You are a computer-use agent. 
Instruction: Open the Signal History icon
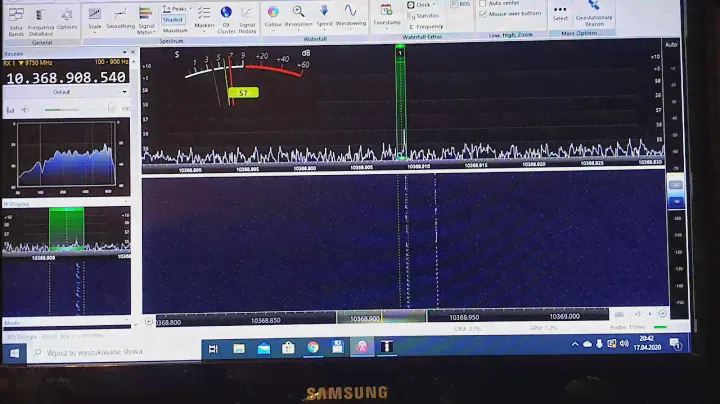[x=247, y=17]
